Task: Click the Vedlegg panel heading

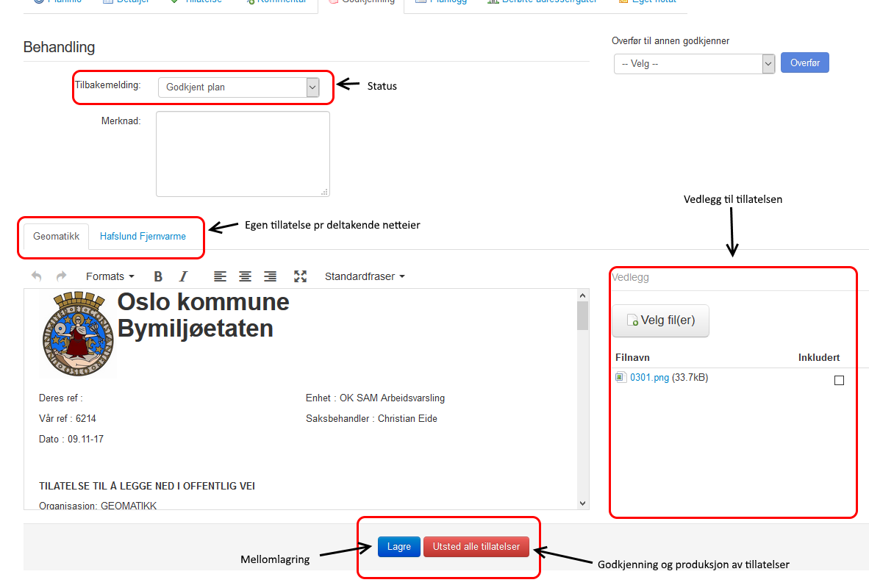Action: 630,277
